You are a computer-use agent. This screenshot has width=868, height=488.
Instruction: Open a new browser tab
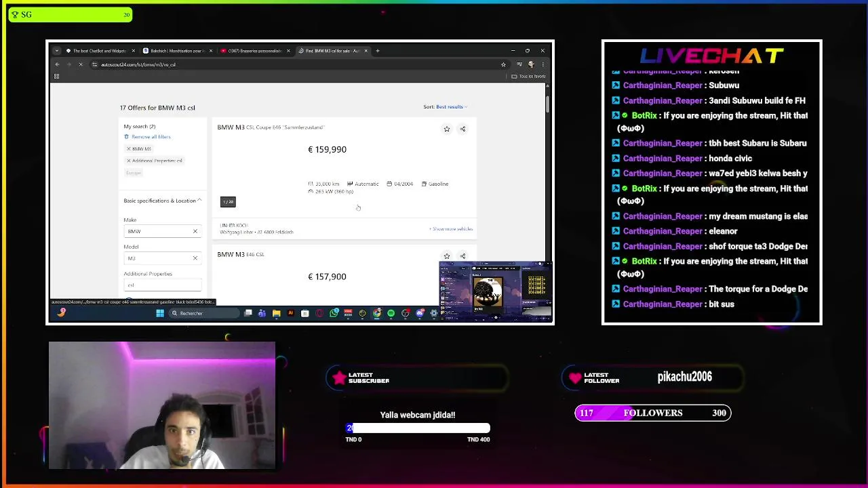pyautogui.click(x=378, y=51)
